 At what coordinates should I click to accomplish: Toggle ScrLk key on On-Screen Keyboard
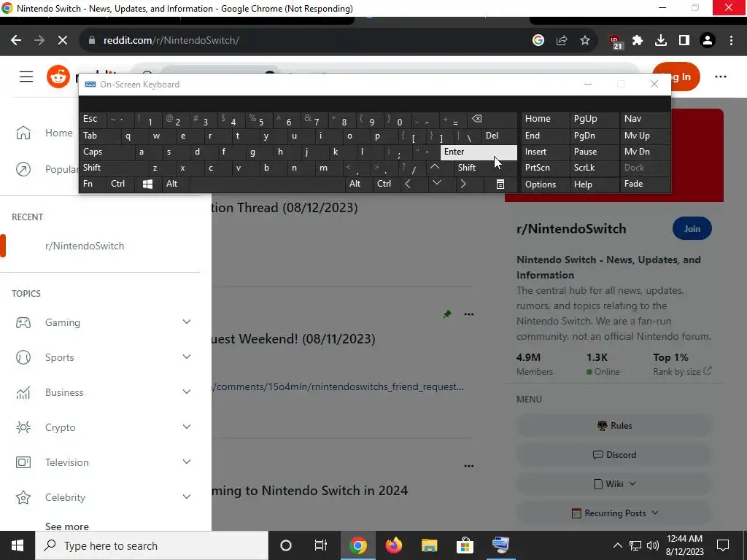[594, 168]
